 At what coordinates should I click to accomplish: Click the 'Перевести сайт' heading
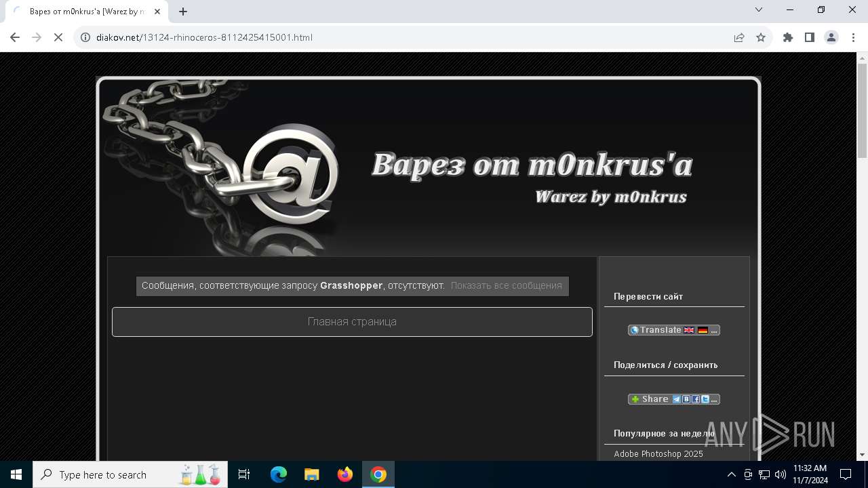648,296
